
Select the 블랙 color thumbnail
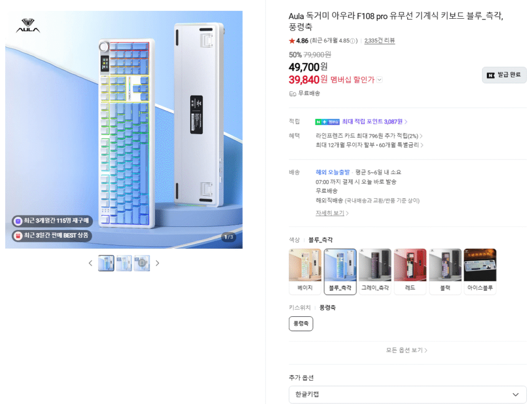coord(445,271)
